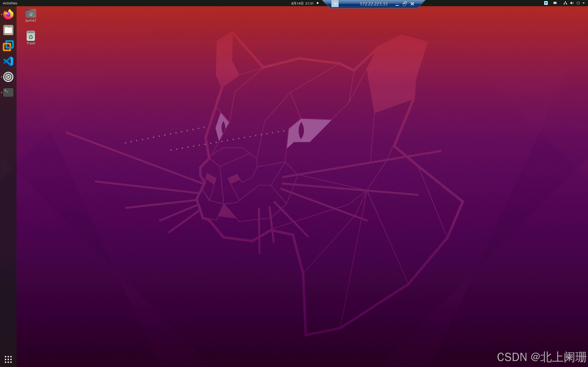The height and width of the screenshot is (367, 588).
Task: Open Settings gear in the dock
Action: [x=8, y=77]
